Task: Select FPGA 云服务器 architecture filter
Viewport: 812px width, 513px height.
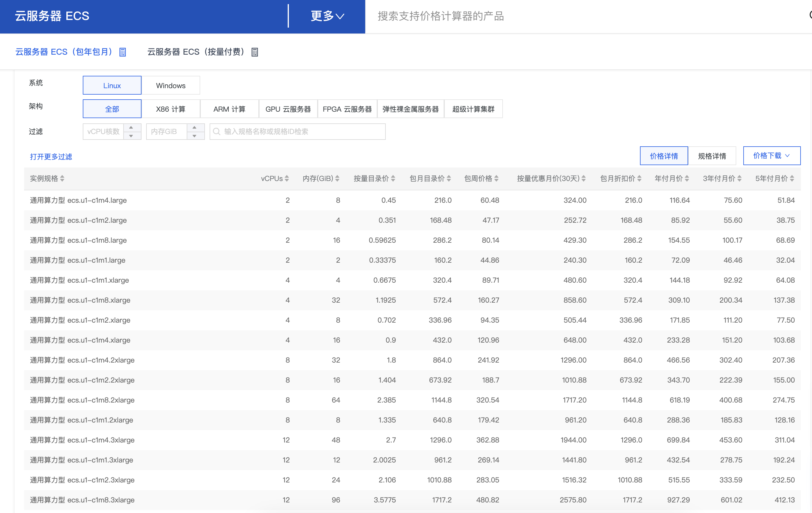Action: (x=347, y=109)
